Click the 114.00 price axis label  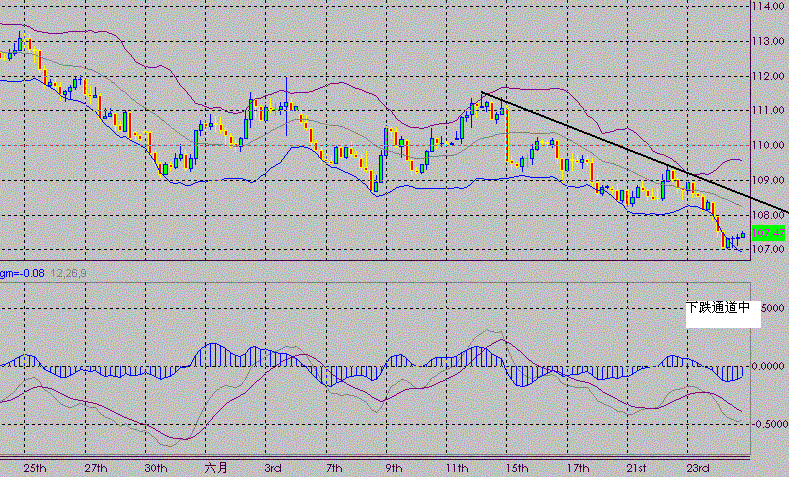click(x=769, y=7)
